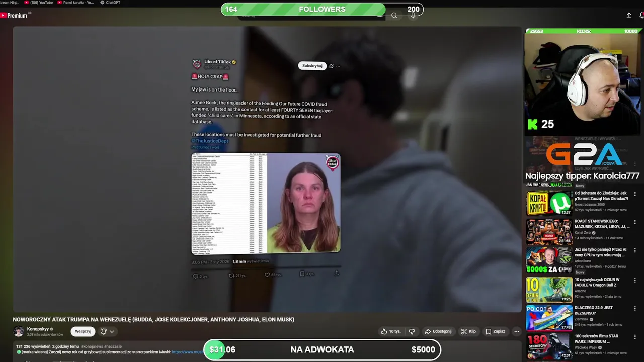Open the mushi link in description

(x=187, y=352)
